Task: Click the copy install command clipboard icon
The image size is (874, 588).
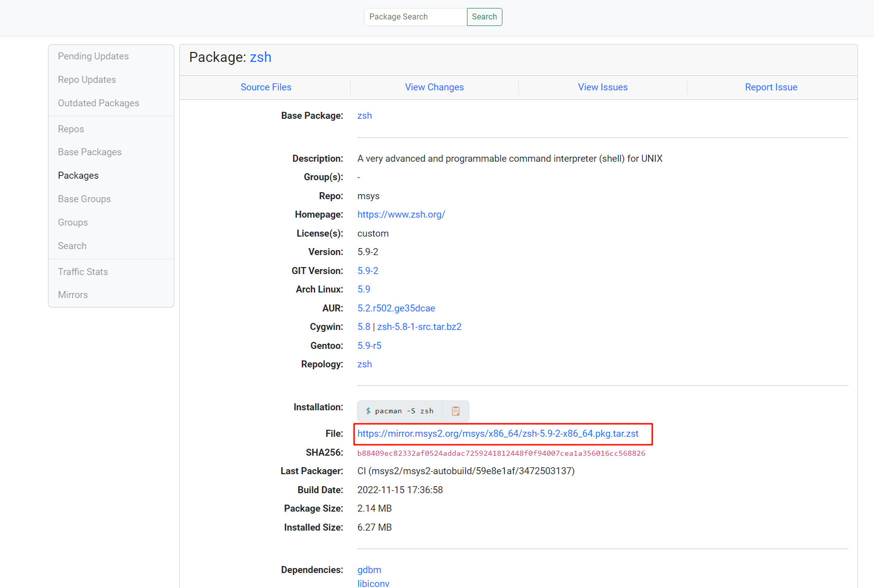Action: coord(455,411)
